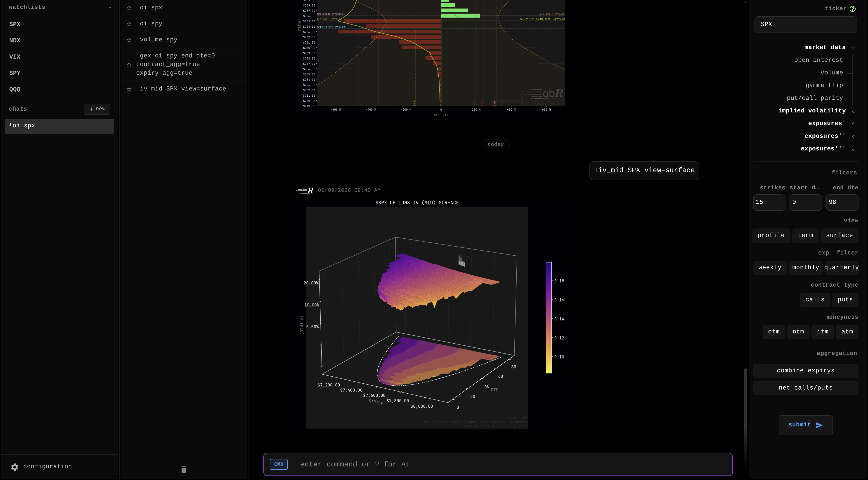Toggle puts contract type
868x480 pixels.
(845, 300)
